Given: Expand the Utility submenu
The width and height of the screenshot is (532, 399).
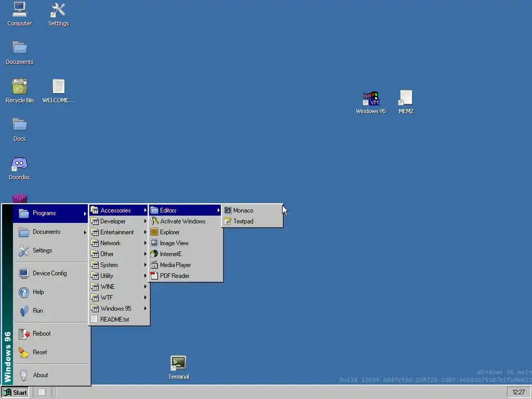Looking at the screenshot, I should (119, 275).
